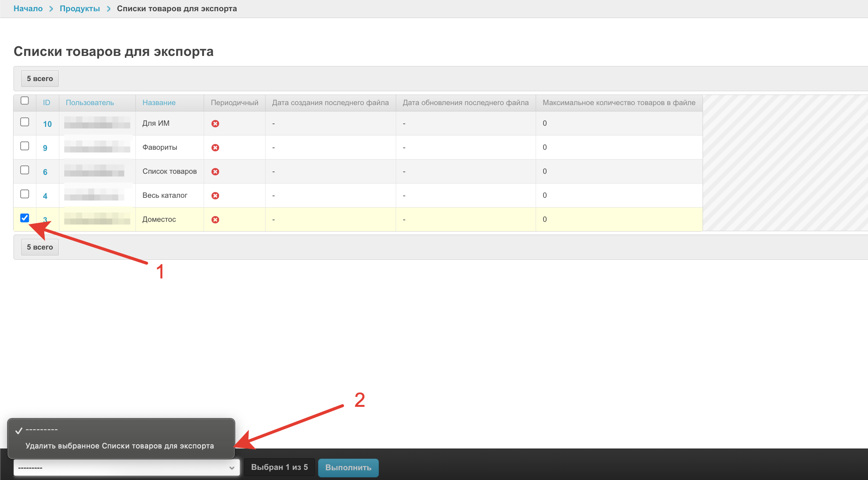Sort by Пользователь column header
868x480 pixels.
90,102
